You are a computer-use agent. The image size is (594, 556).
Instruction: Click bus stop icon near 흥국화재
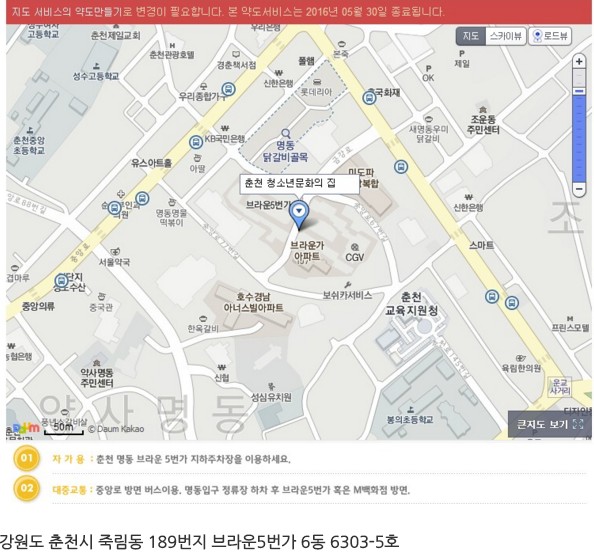(x=369, y=98)
